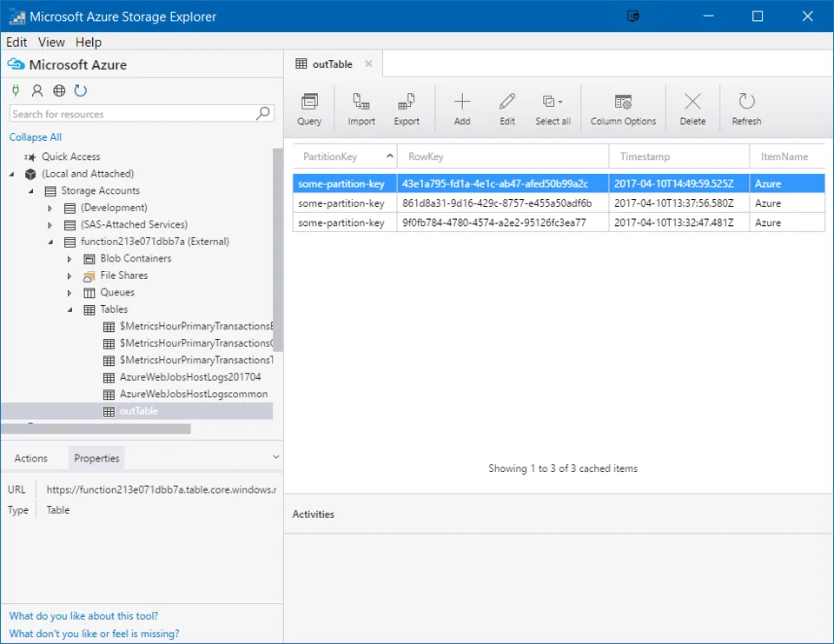
Task: Click timestamp 2017-04-10T14:49:59.525Z cell
Action: (x=678, y=183)
